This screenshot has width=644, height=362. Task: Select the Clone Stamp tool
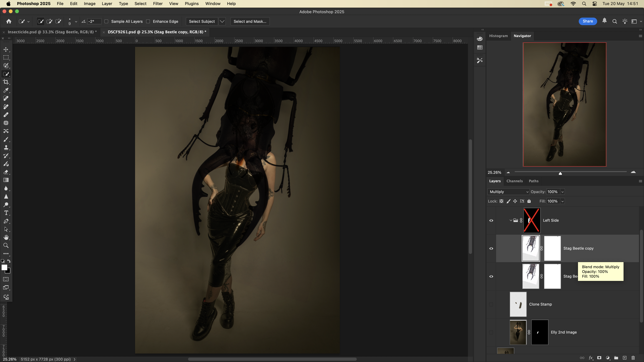pos(6,148)
